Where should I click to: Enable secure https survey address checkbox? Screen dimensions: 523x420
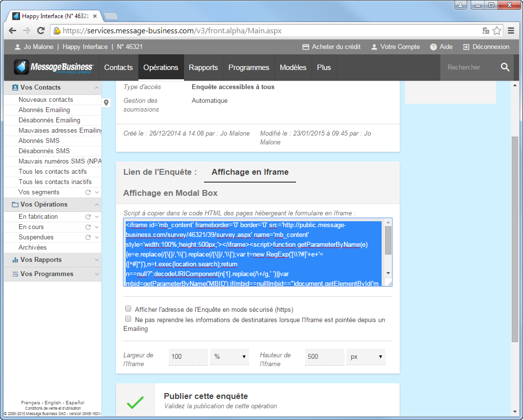[128, 309]
